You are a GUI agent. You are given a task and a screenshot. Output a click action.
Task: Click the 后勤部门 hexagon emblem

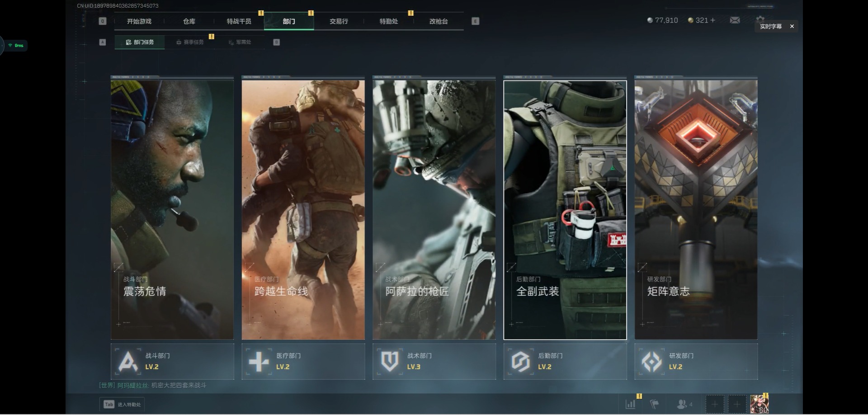[520, 362]
